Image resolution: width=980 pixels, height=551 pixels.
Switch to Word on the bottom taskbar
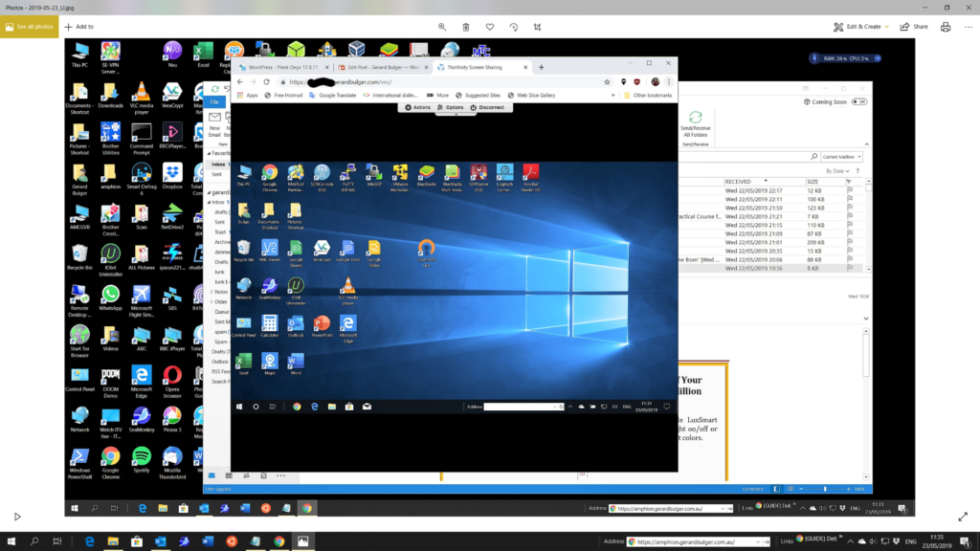click(x=208, y=541)
